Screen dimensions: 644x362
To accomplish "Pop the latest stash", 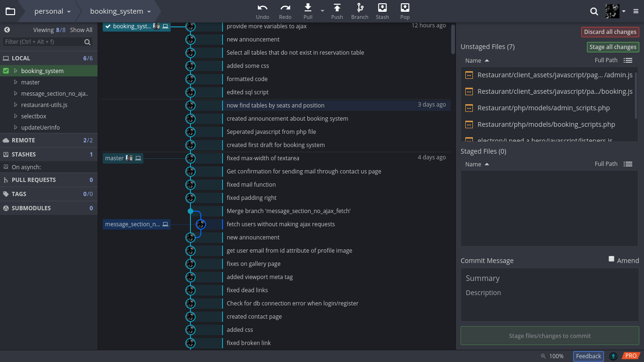I will (405, 10).
